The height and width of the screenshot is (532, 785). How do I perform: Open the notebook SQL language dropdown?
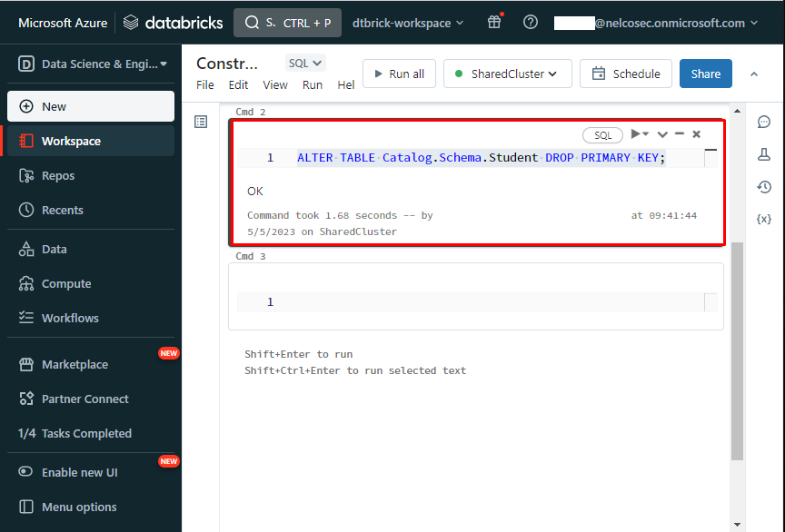(x=305, y=63)
